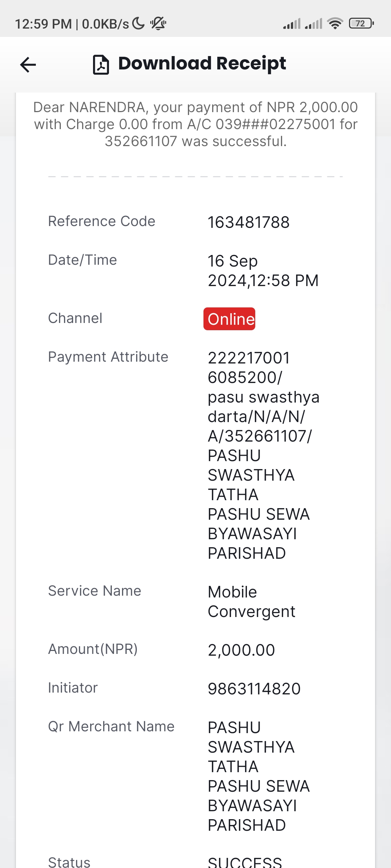Tap the payment confirmation message to NARENDRA
The image size is (391, 868).
pos(195,124)
